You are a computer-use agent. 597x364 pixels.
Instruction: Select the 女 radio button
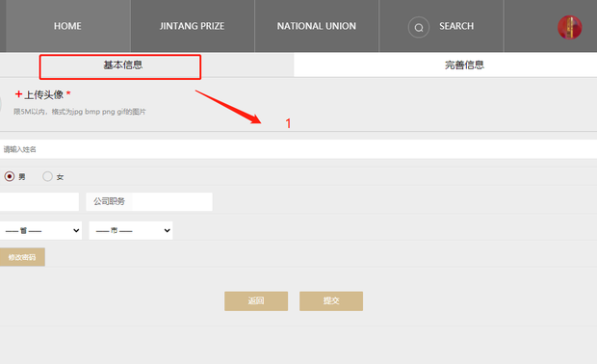pos(47,176)
